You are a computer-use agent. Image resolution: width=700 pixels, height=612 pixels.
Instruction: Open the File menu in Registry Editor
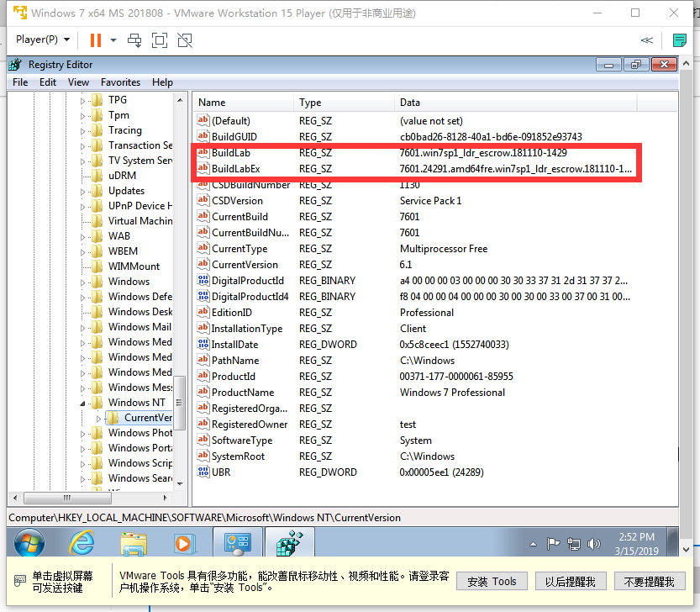20,82
